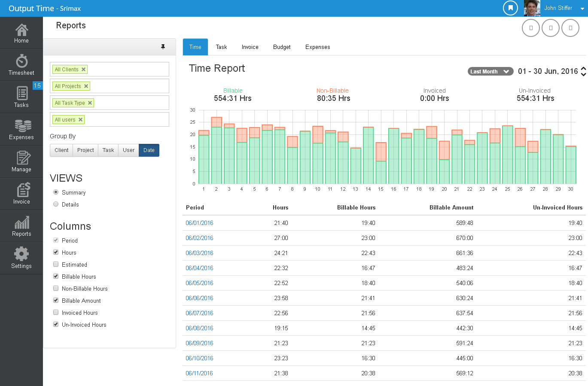Expand the John Stiffer user menu
The image size is (588, 386).
point(561,8)
